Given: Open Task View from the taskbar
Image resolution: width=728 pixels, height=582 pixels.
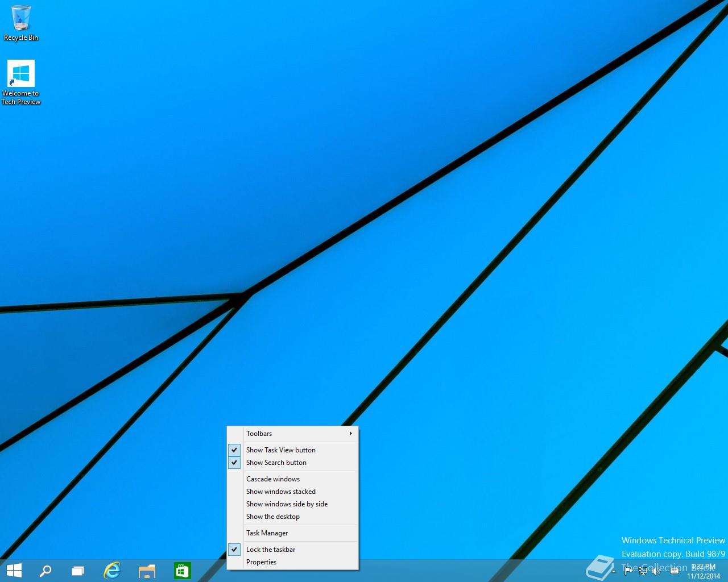Looking at the screenshot, I should point(78,571).
